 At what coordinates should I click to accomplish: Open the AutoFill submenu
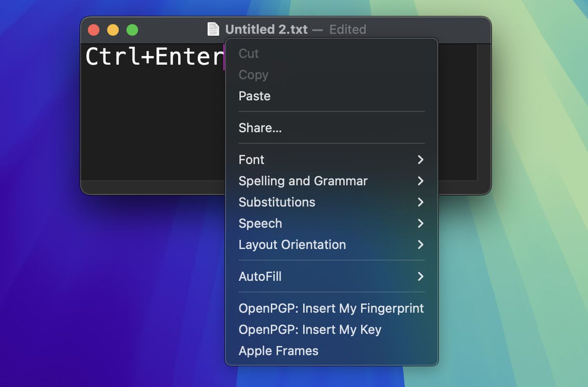pos(331,276)
